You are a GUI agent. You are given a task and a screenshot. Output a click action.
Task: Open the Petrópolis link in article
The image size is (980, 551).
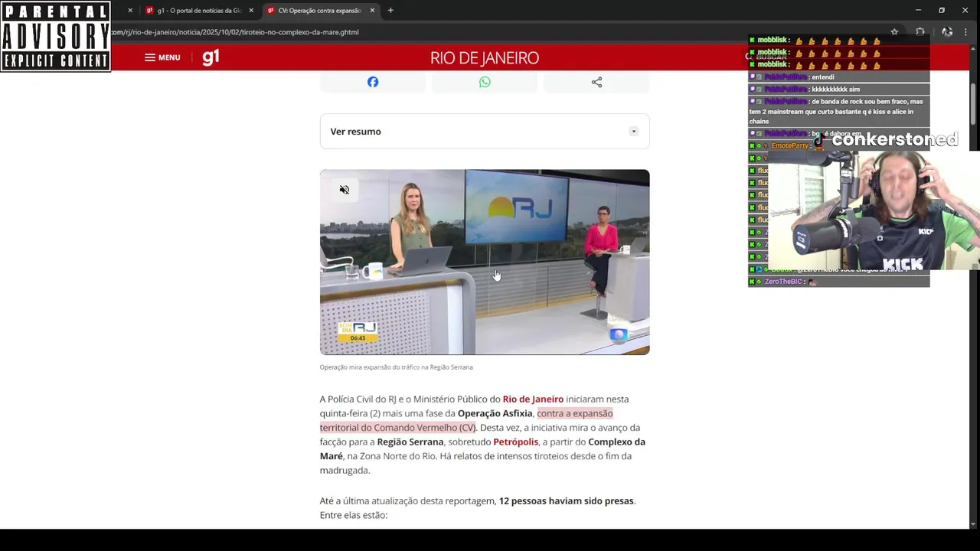point(515,442)
